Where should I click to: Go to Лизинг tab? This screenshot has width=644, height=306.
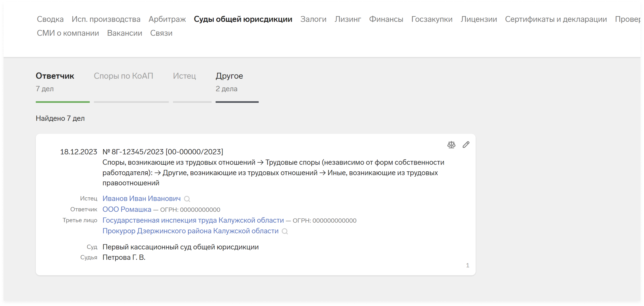click(x=348, y=19)
